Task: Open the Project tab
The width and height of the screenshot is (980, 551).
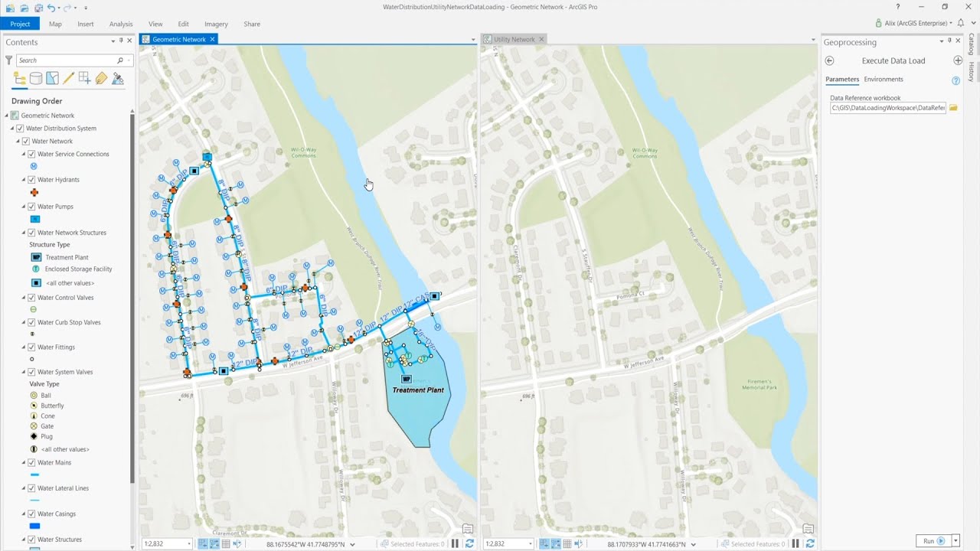Action: 20,24
